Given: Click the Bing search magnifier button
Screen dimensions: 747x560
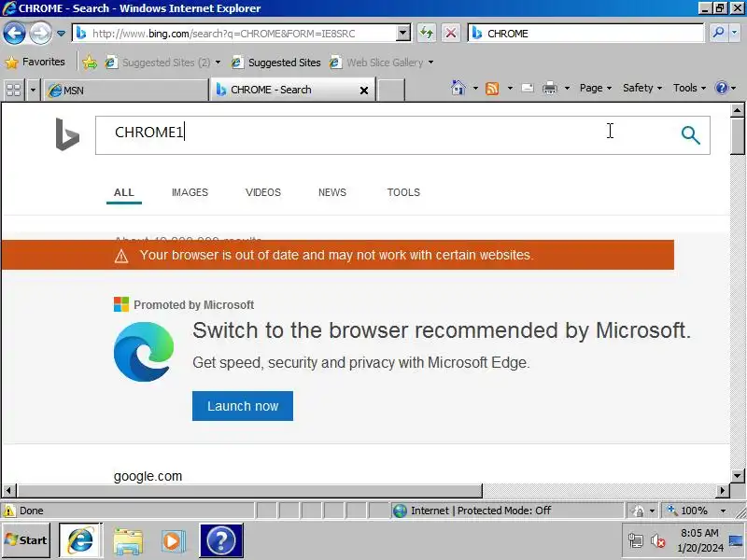Looking at the screenshot, I should point(690,135).
